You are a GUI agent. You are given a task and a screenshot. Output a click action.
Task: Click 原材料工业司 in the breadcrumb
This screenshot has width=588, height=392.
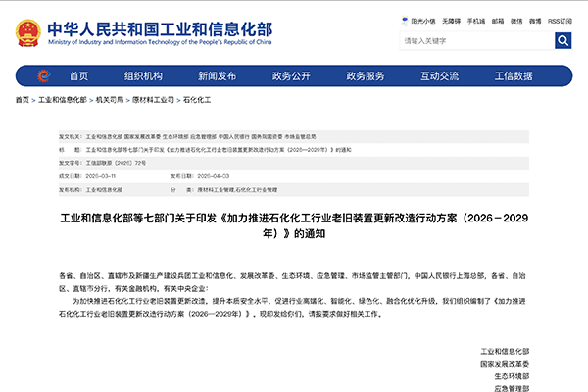[x=155, y=101]
